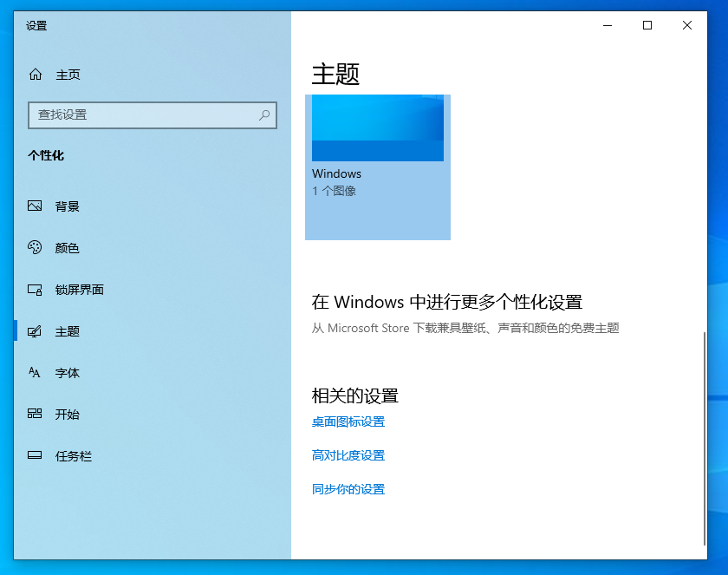The width and height of the screenshot is (728, 575).
Task: Click the 背景 picture icon
Action: tap(35, 206)
